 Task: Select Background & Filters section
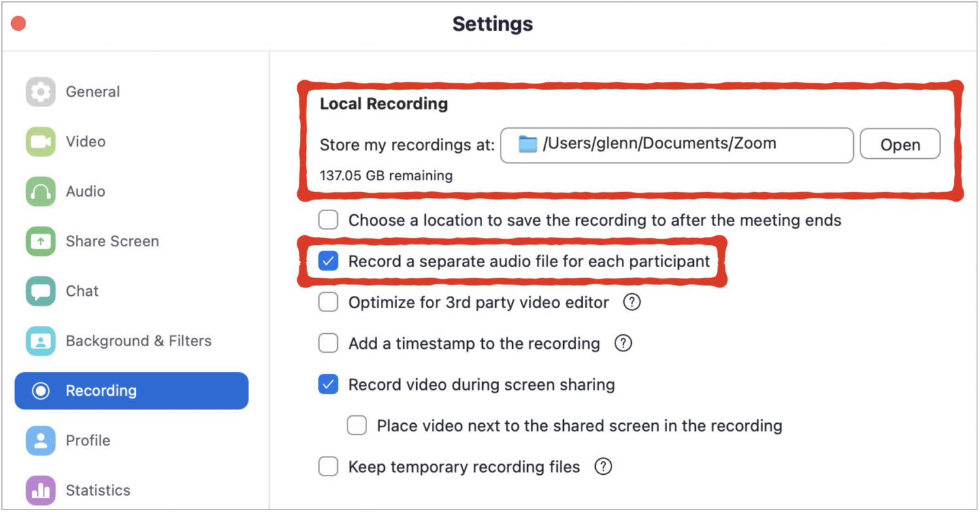(131, 341)
